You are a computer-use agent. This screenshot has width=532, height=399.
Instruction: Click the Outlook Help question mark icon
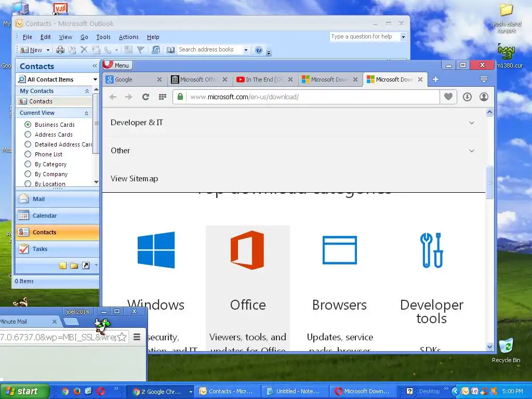[x=259, y=50]
